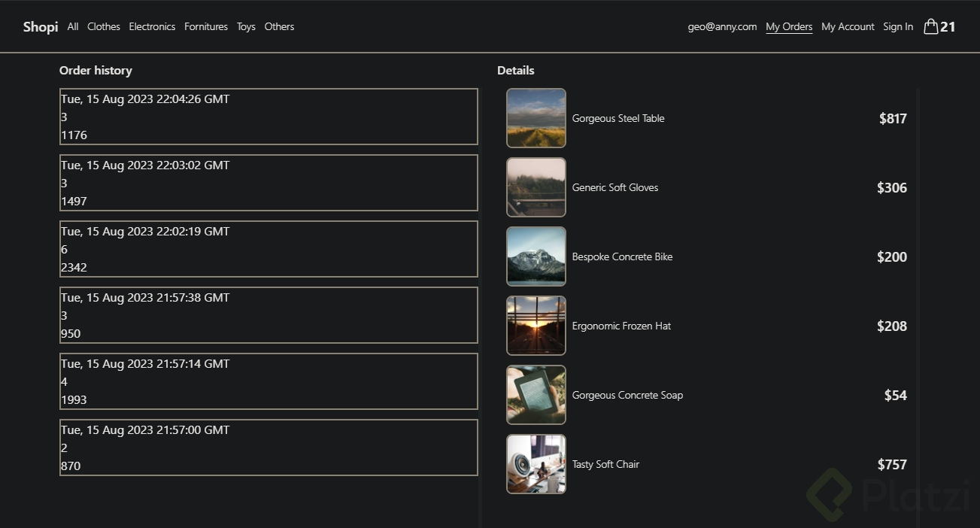Click the Ergonomic Frozen Hat sunset thumbnail
This screenshot has width=980, height=528.
[x=536, y=326]
